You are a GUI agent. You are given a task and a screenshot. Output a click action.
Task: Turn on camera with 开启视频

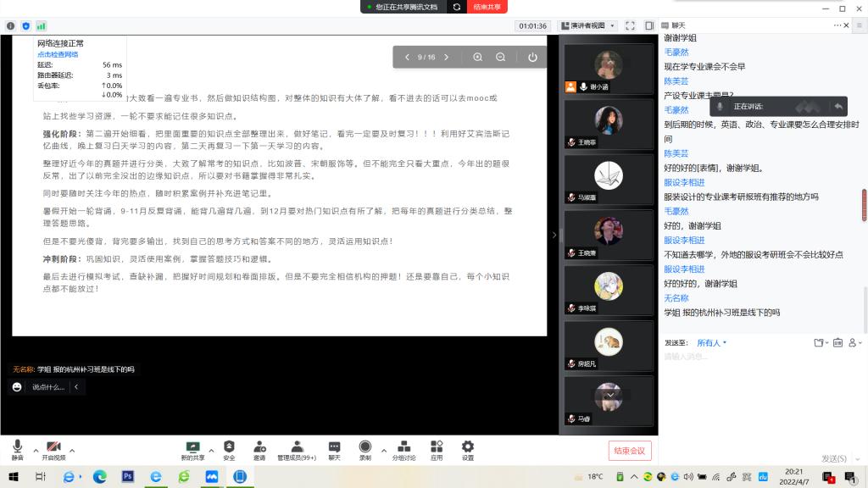[53, 449]
